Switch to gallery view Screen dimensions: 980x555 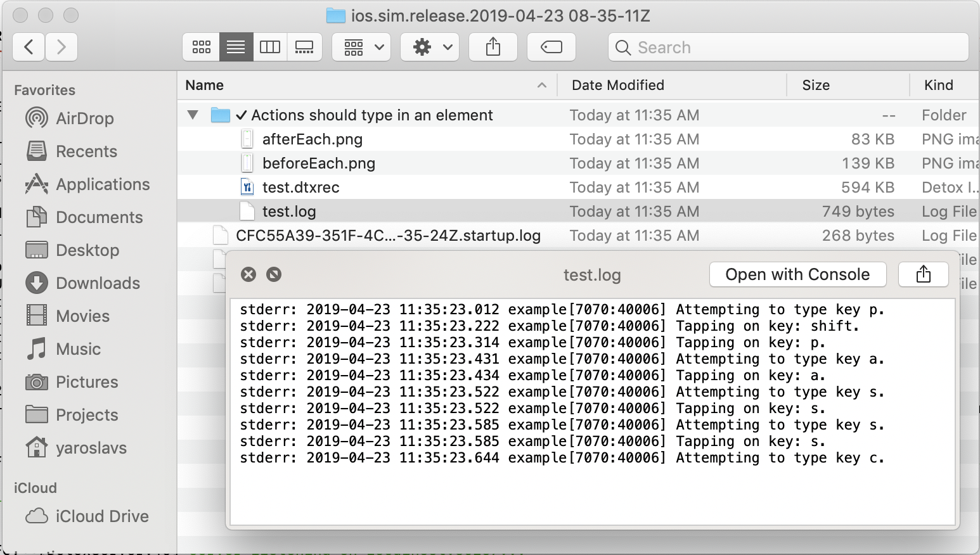click(304, 46)
